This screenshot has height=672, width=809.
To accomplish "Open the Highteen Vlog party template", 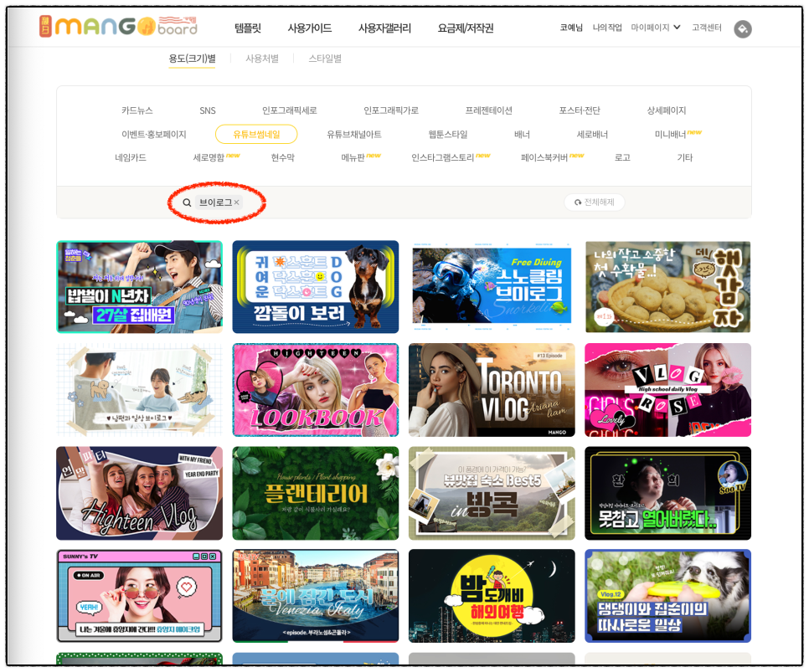I will pyautogui.click(x=139, y=493).
